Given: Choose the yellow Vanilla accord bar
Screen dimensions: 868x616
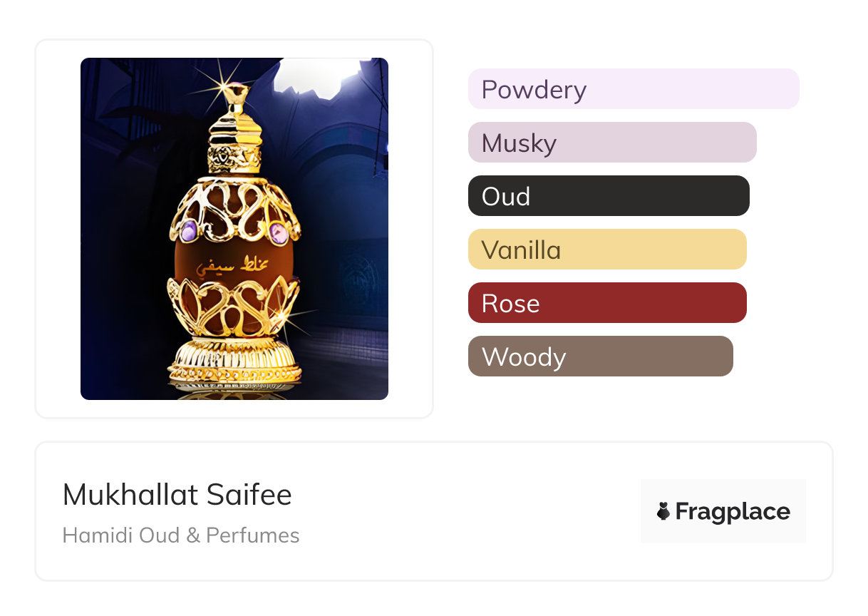Looking at the screenshot, I should tap(606, 250).
